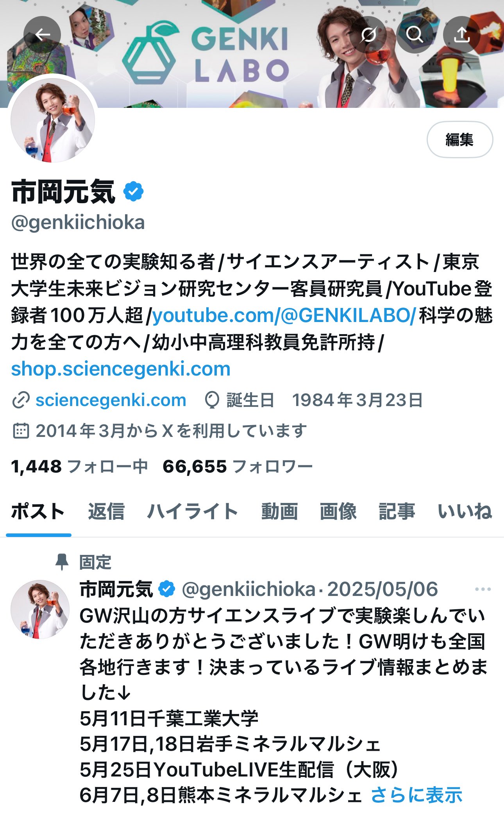The width and height of the screenshot is (504, 814).
Task: Open the 動画 tab
Action: 279,512
